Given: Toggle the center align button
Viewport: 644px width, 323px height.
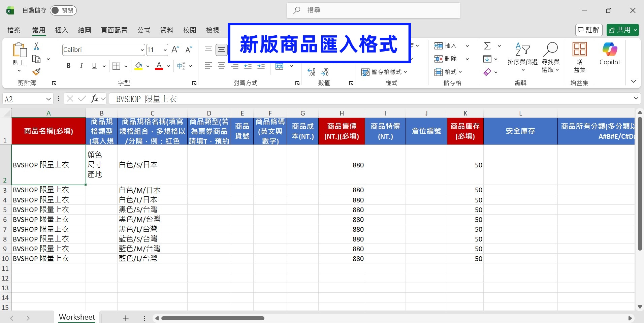Looking at the screenshot, I should pos(221,66).
